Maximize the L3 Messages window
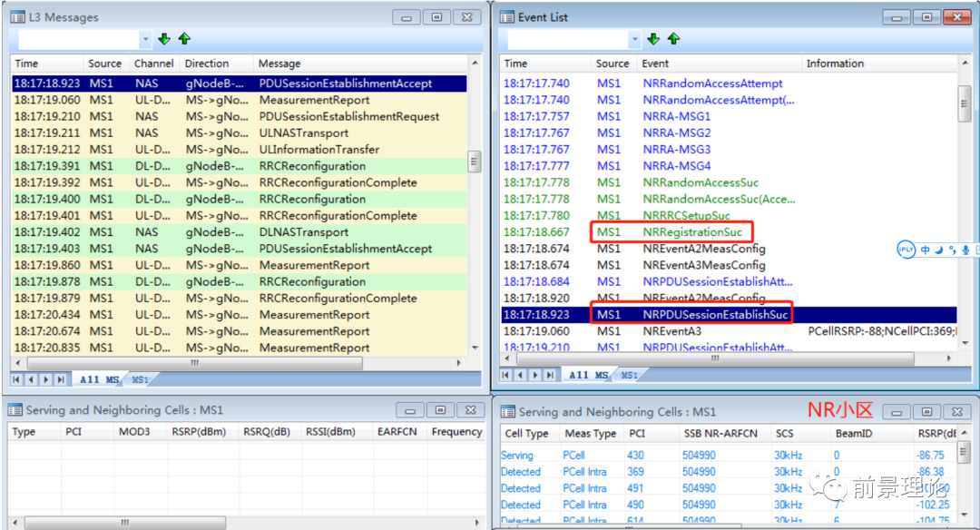980x530 pixels. [x=436, y=17]
